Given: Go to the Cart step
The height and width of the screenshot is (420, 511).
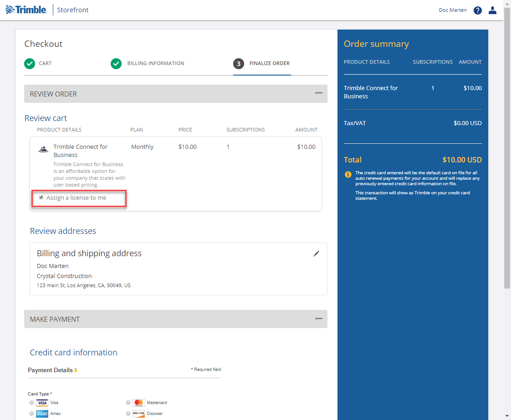Looking at the screenshot, I should pyautogui.click(x=45, y=64).
